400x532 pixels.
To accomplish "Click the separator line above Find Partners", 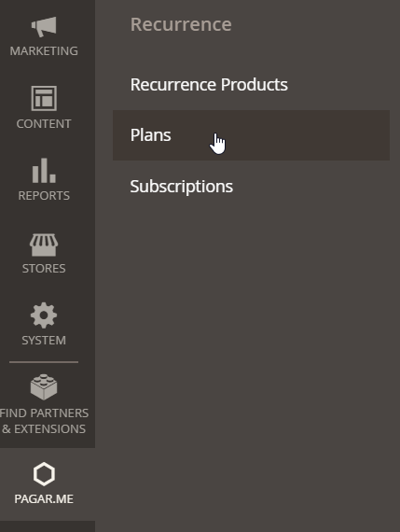I will coord(44,362).
